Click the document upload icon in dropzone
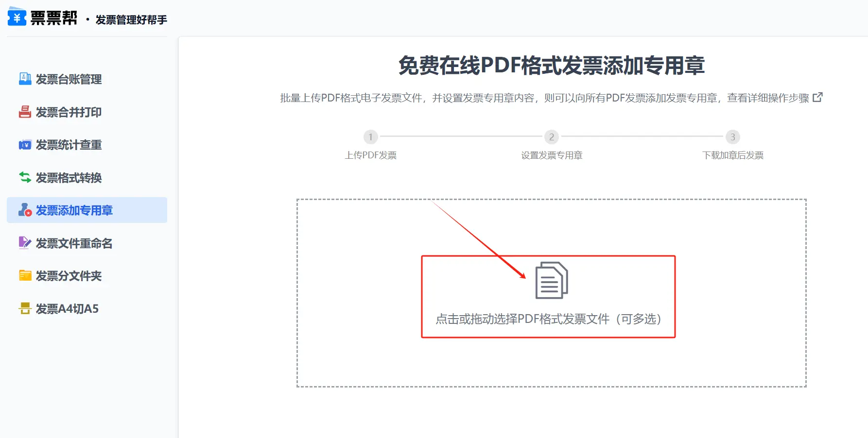This screenshot has height=438, width=868. (x=551, y=280)
